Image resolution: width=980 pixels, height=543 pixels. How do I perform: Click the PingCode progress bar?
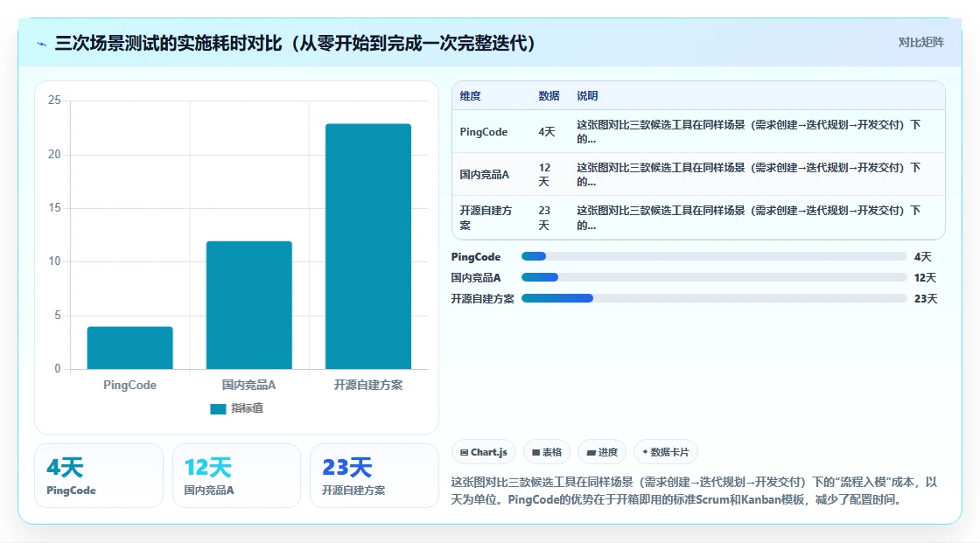(714, 256)
